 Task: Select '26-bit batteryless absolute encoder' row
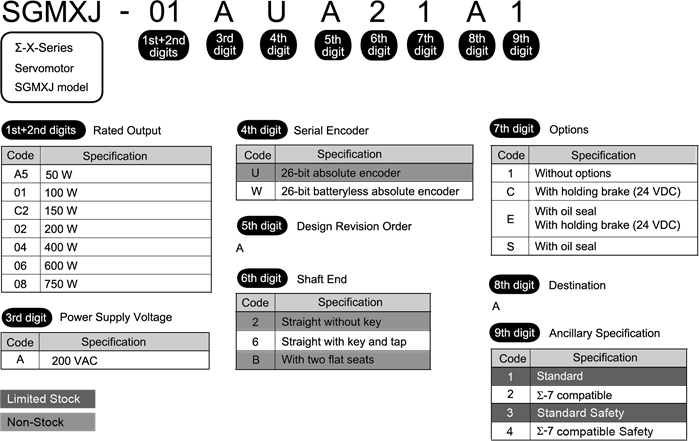pyautogui.click(x=354, y=191)
